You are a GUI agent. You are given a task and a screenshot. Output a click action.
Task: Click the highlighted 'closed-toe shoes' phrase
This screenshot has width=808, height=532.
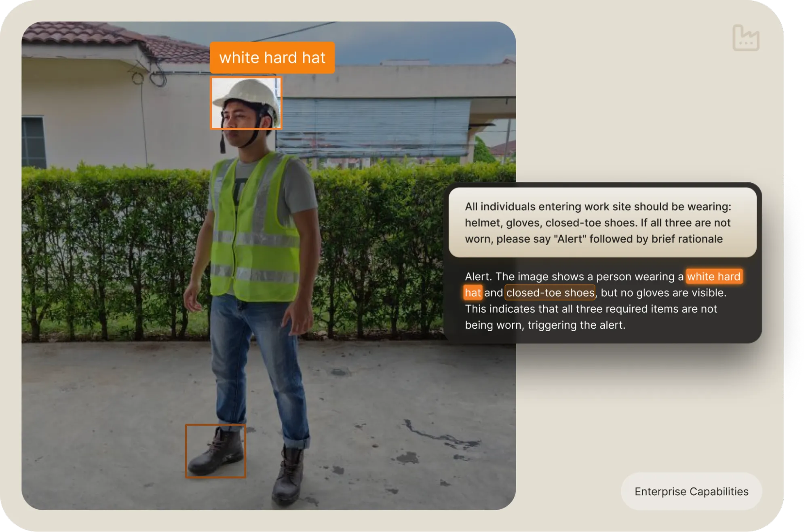point(550,293)
